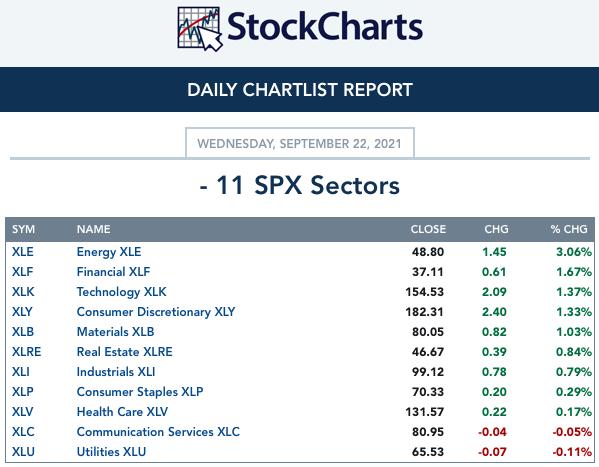Click the Industrials XLI link

click(116, 372)
